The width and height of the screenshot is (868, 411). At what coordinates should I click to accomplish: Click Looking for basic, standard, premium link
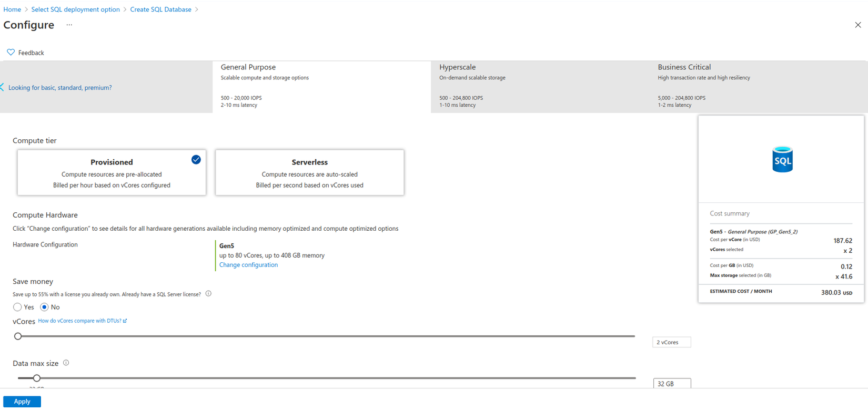pyautogui.click(x=60, y=88)
